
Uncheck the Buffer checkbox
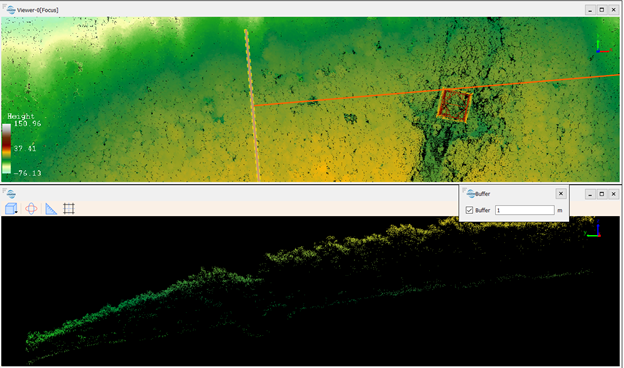pos(469,210)
